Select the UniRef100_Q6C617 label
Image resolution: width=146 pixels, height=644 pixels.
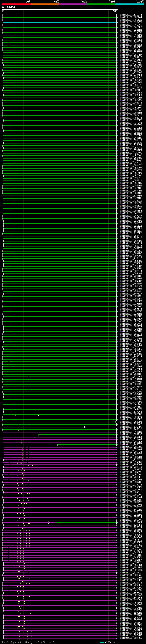(131, 42)
